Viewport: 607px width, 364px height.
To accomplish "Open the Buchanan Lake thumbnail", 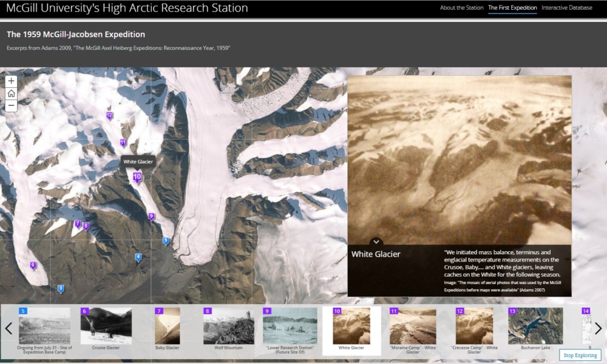I will [535, 328].
